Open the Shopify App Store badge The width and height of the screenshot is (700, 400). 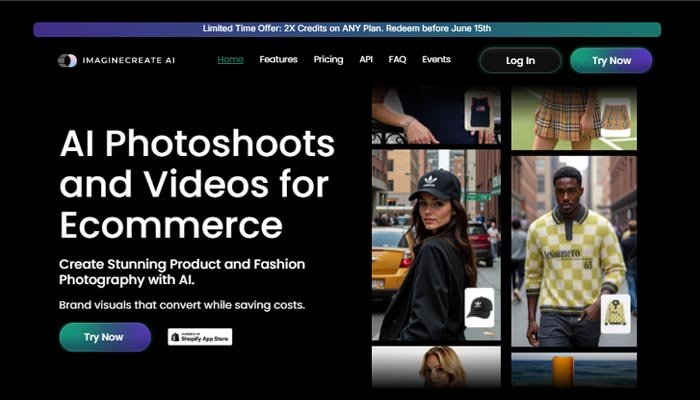point(200,337)
